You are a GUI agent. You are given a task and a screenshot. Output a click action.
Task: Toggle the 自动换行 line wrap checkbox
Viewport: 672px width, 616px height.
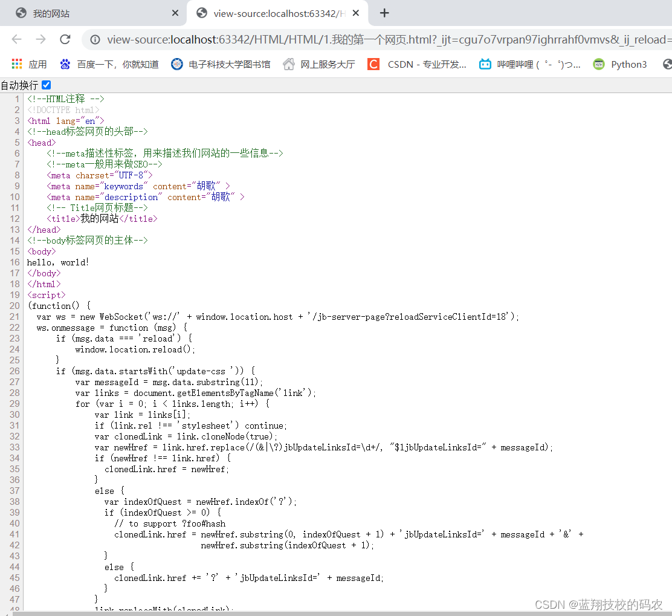point(47,85)
